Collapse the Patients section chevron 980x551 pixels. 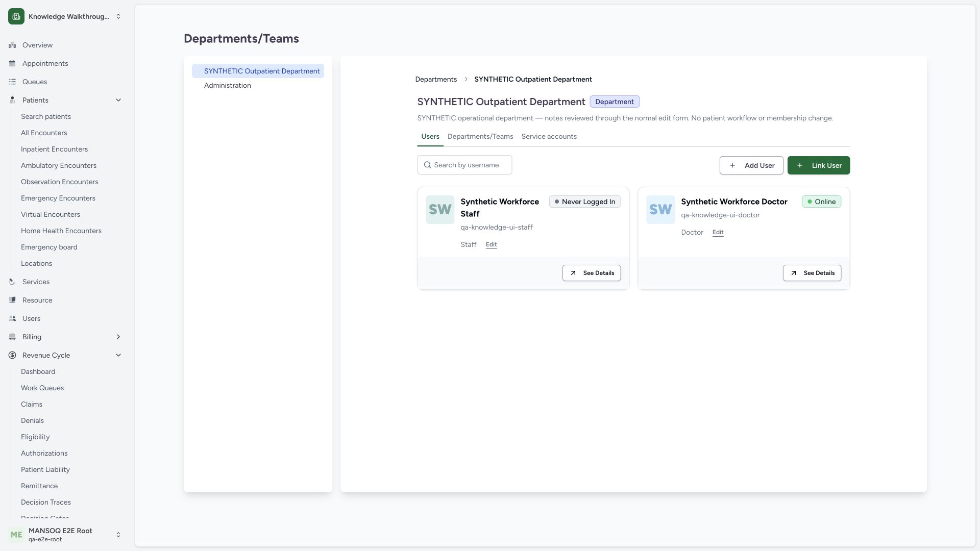[118, 100]
